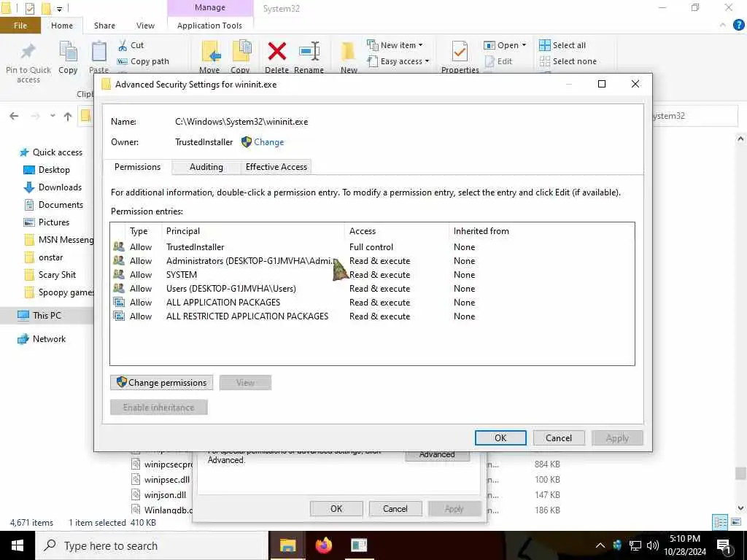Click the Principal column header
This screenshot has width=747, height=560.
click(253, 231)
